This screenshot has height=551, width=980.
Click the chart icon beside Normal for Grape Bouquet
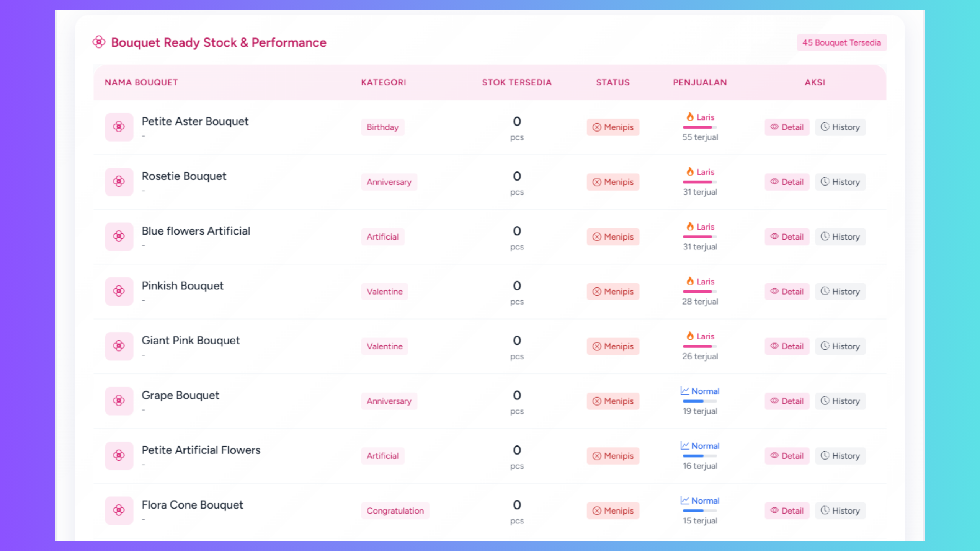tap(684, 391)
